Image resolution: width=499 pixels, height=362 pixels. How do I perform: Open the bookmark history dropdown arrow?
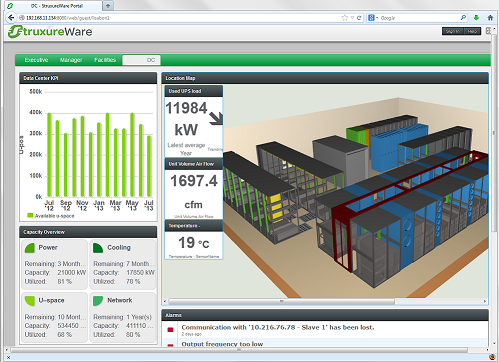pos(352,18)
